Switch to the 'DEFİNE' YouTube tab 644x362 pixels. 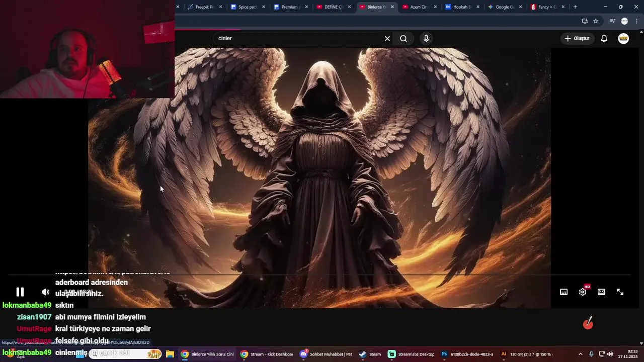(334, 7)
